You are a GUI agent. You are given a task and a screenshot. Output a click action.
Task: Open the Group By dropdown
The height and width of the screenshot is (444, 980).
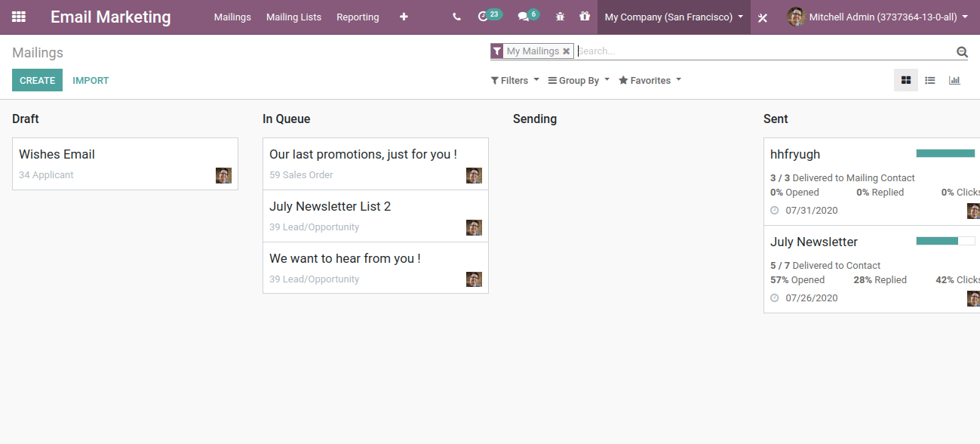point(579,80)
